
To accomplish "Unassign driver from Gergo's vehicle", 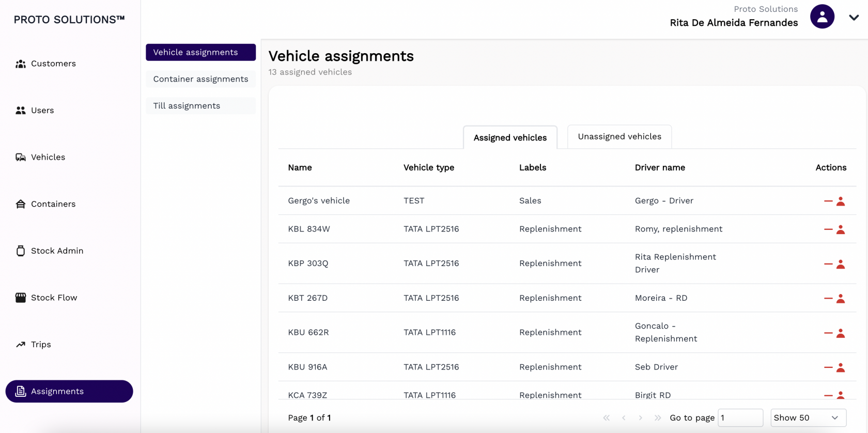I will point(834,201).
